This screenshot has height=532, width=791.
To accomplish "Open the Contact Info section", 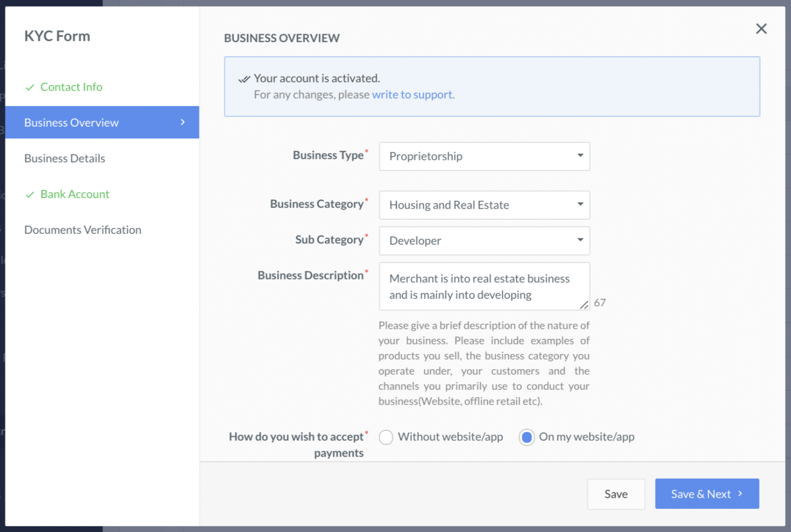I will [x=71, y=87].
